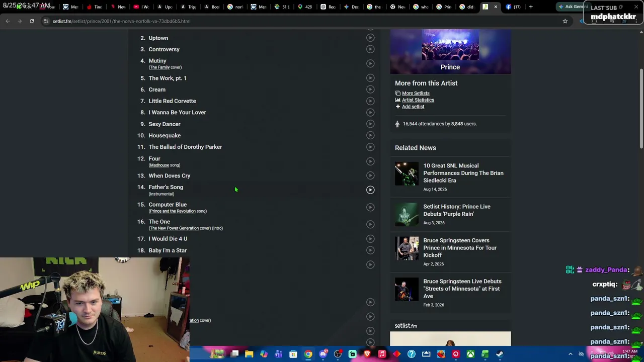Play the song Cream
Image resolution: width=644 pixels, height=362 pixels.
[x=370, y=89]
